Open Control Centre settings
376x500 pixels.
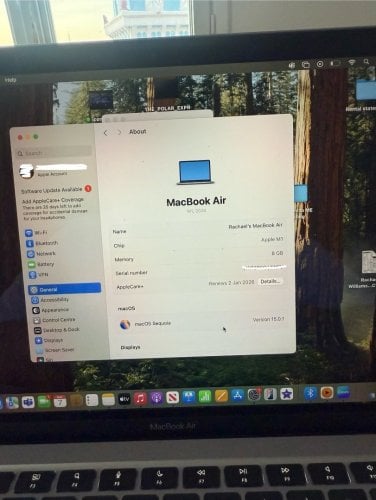point(54,320)
